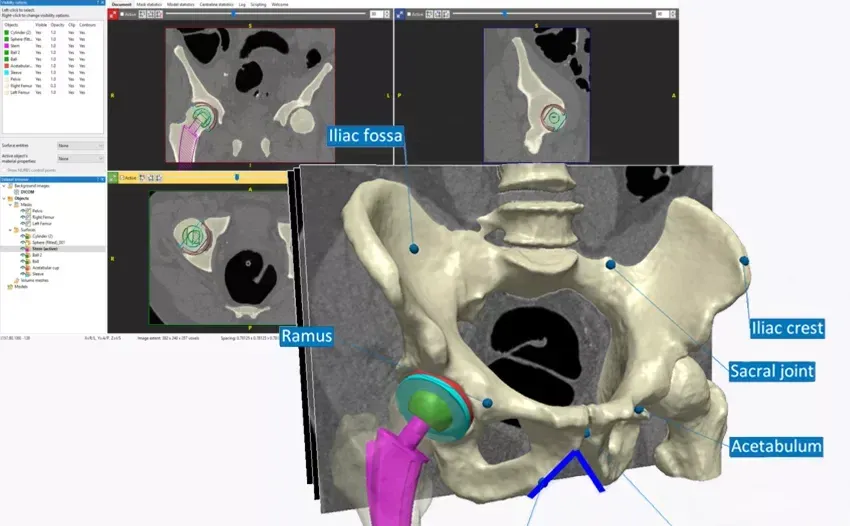The height and width of the screenshot is (526, 850).
Task: Toggle Active checkbox in sagittal view
Action: point(409,15)
